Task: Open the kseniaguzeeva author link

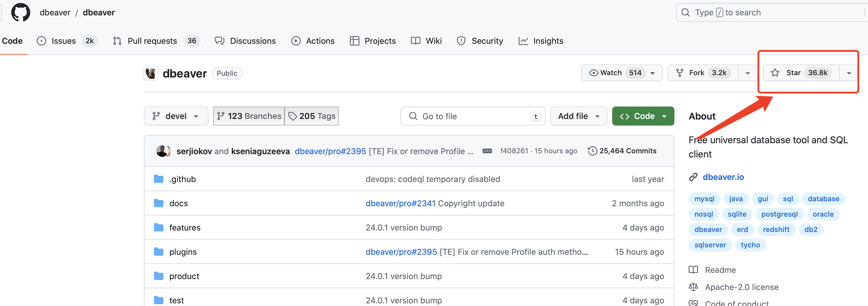Action: [x=260, y=151]
